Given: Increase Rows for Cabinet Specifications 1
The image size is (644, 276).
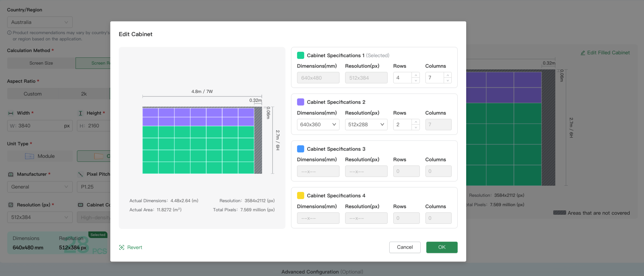Looking at the screenshot, I should click(x=416, y=75).
